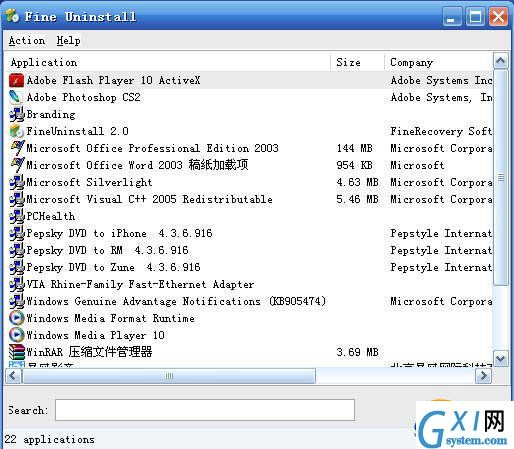Select the FineUninstall 2.0 entry
514x449 pixels.
click(78, 131)
